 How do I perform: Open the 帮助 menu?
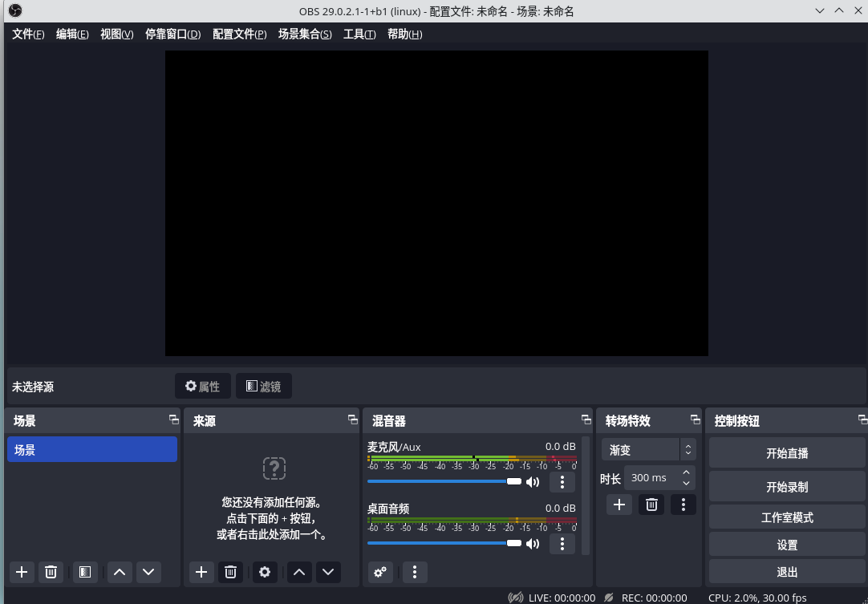pos(404,34)
